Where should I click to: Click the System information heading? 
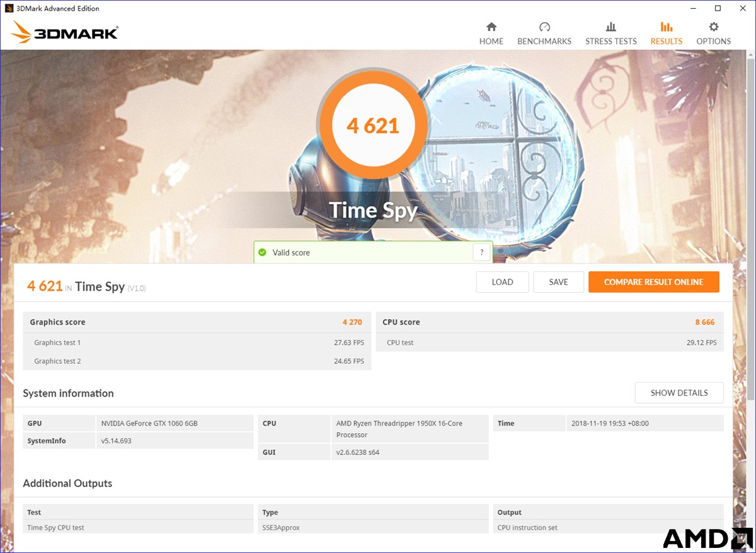[68, 393]
